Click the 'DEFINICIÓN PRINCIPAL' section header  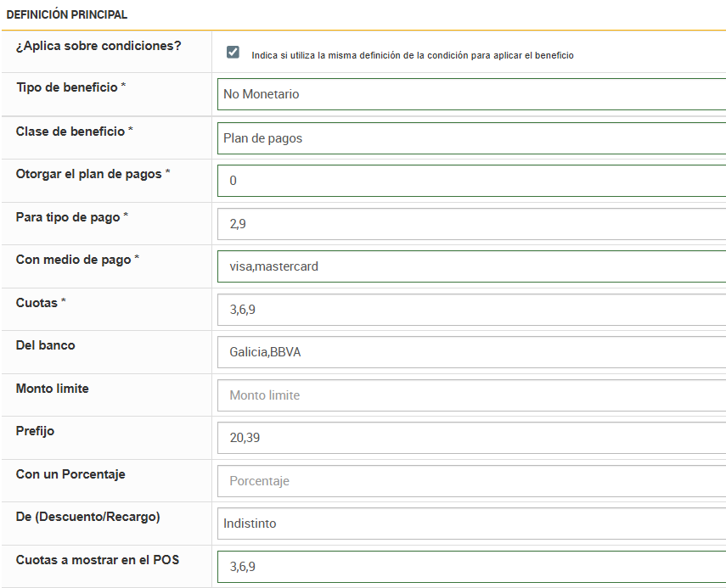coord(67,15)
